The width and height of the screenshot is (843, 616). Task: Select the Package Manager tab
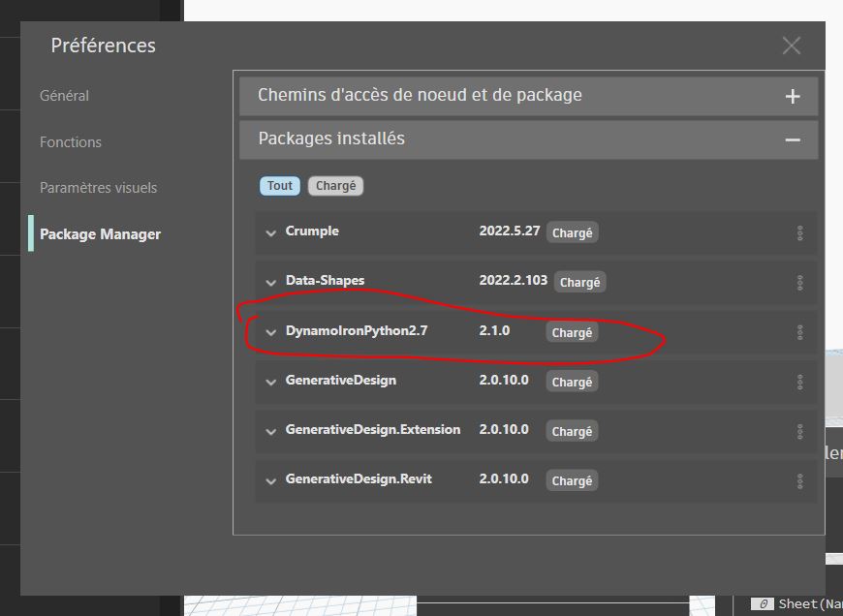pos(100,233)
